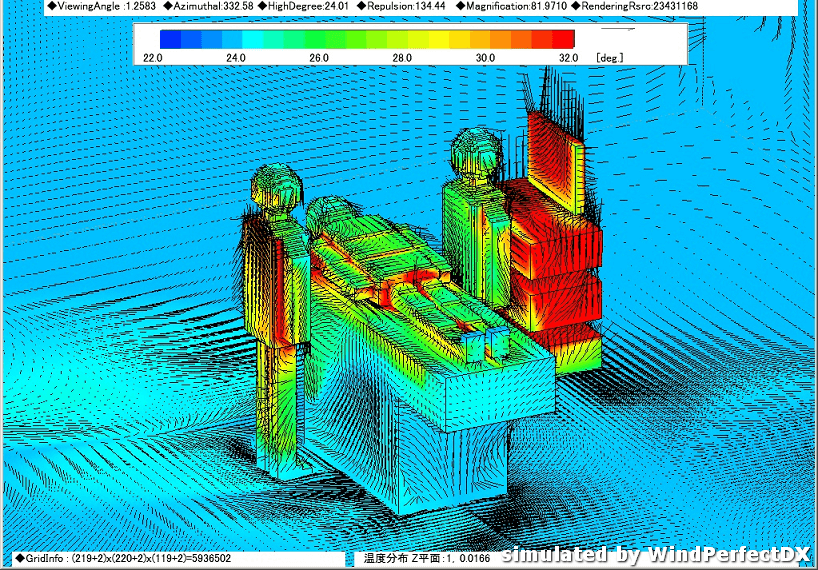
Task: Pick the yellow band in the color legend
Action: (460, 39)
